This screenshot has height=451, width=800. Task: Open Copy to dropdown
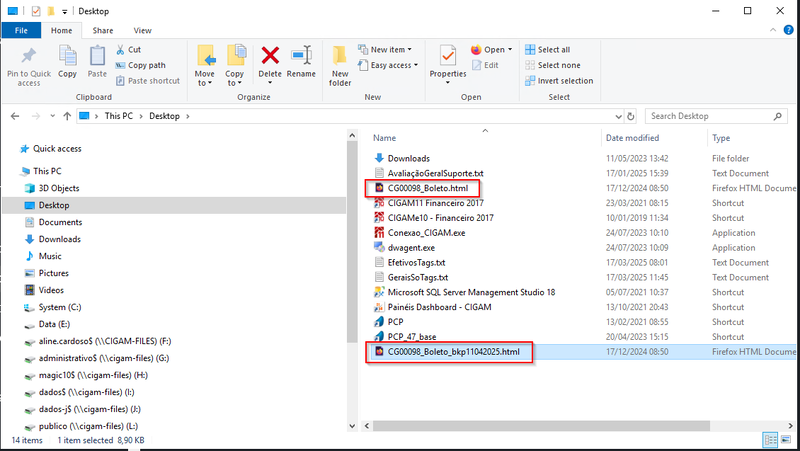[x=234, y=78]
